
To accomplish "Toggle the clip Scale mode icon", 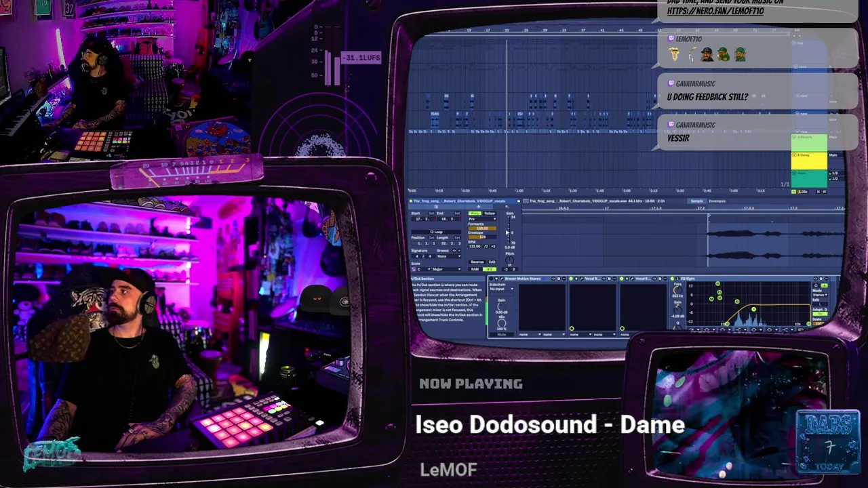I will (414, 269).
